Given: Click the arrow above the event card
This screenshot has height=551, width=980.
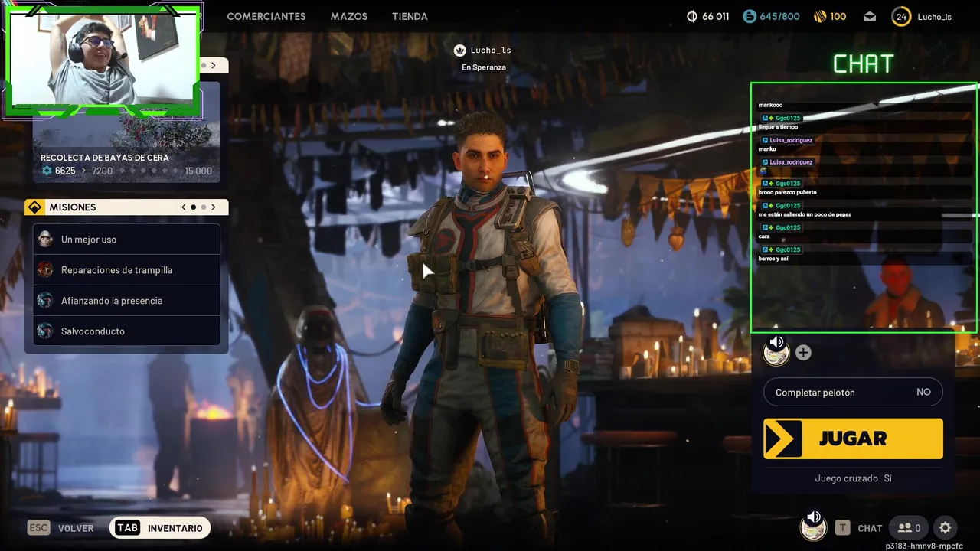Looking at the screenshot, I should [x=213, y=66].
